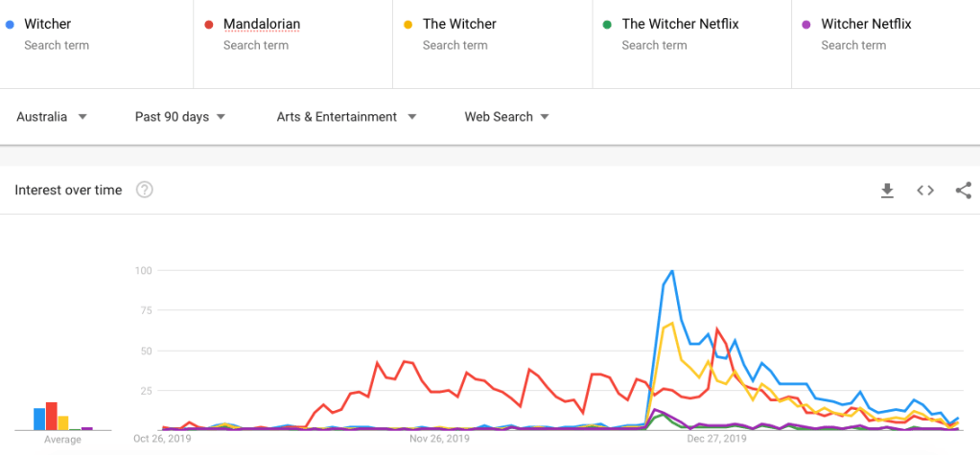Click the blue dot beside Witcher

9,24
